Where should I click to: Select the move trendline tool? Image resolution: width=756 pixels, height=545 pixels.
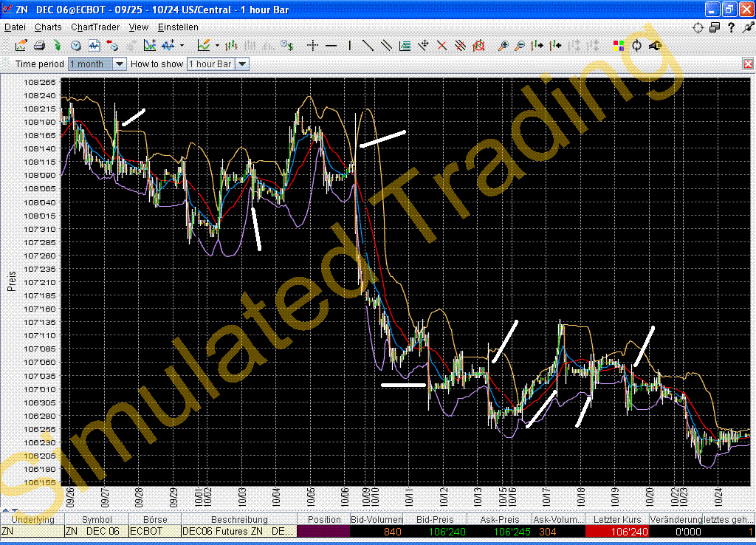(x=423, y=46)
